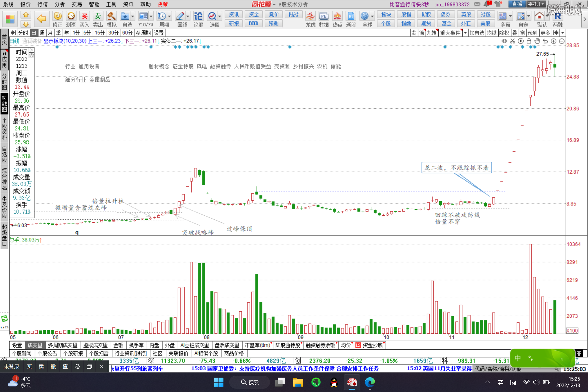This screenshot has width=588, height=392.
Task: Open the 龙虎 ranking icon
Action: [310, 19]
